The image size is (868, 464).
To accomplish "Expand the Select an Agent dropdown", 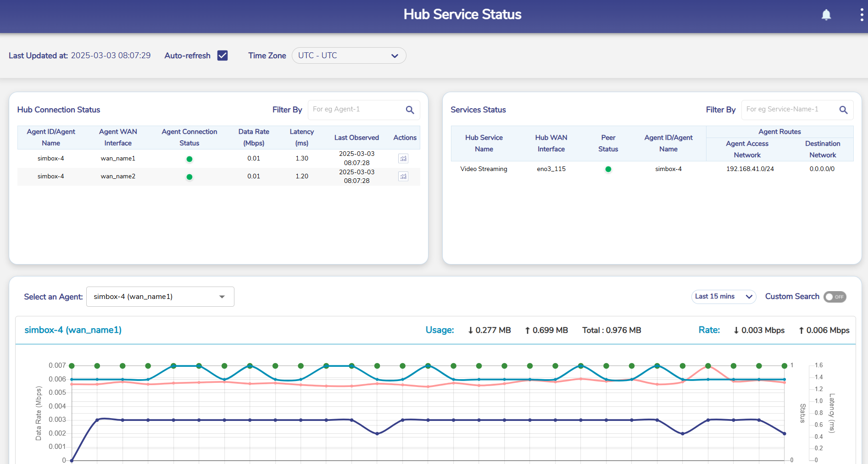I will click(160, 297).
